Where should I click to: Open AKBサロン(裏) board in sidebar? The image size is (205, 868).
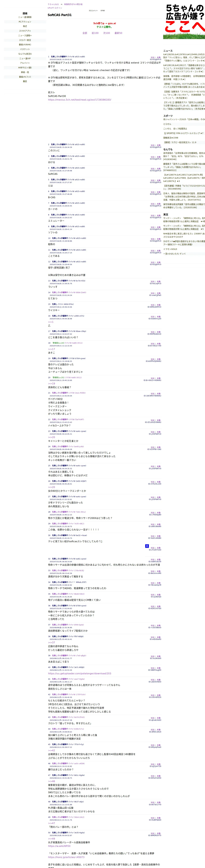point(25,68)
